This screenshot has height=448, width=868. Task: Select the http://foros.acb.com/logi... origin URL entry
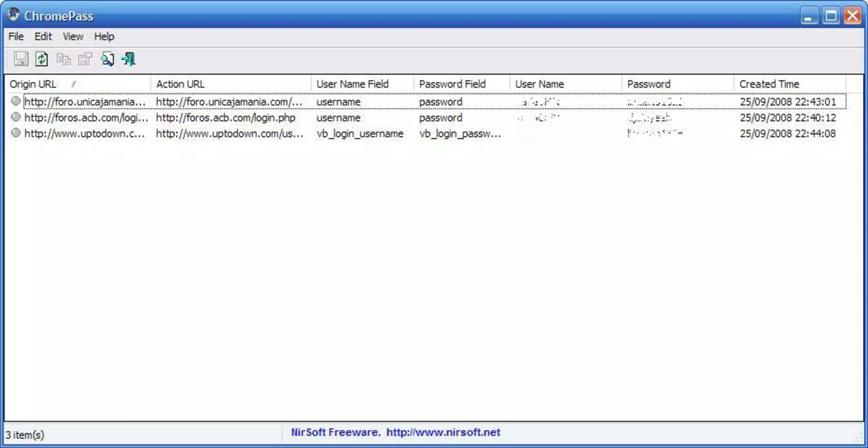[86, 118]
